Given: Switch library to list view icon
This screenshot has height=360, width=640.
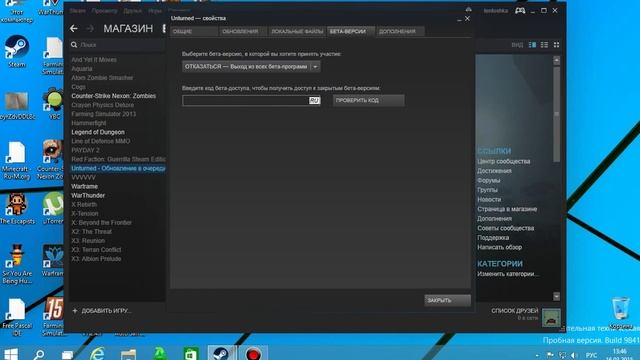Looking at the screenshot, I should 544,45.
